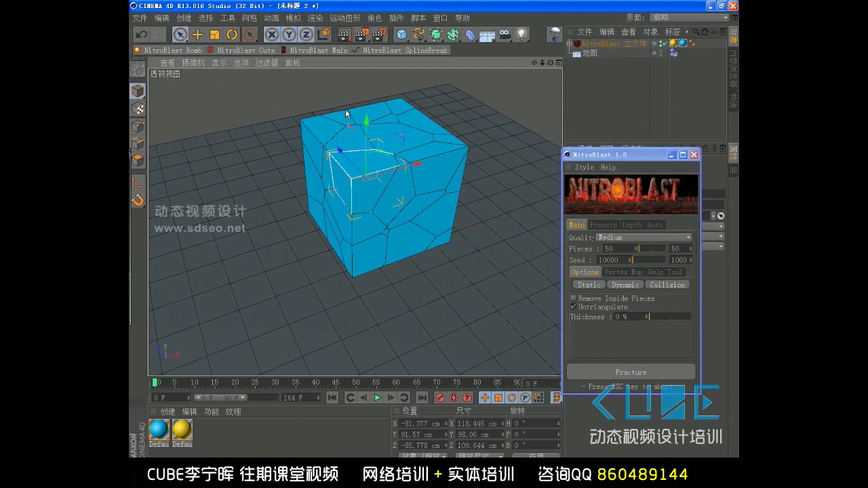This screenshot has width=868, height=488.
Task: Add a cube primitive object
Action: (x=402, y=35)
